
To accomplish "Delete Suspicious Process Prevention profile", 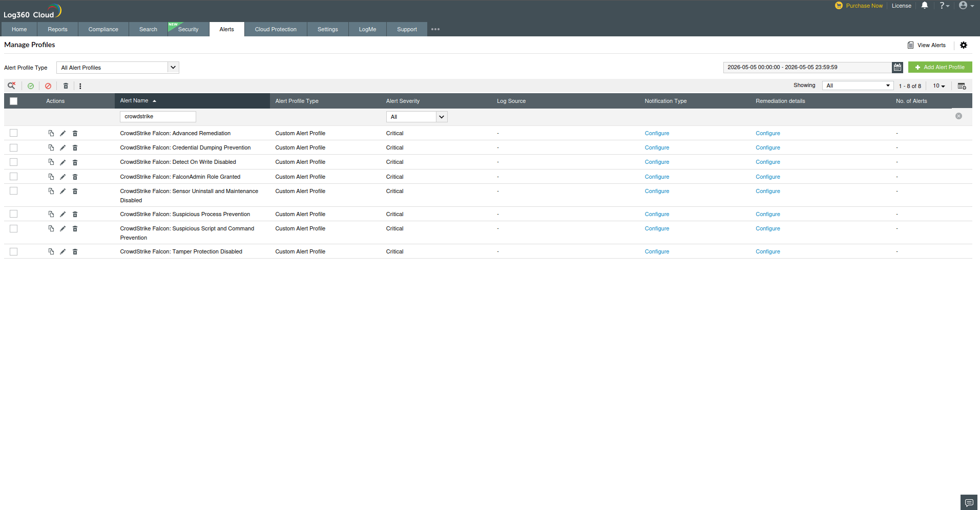I will (75, 214).
